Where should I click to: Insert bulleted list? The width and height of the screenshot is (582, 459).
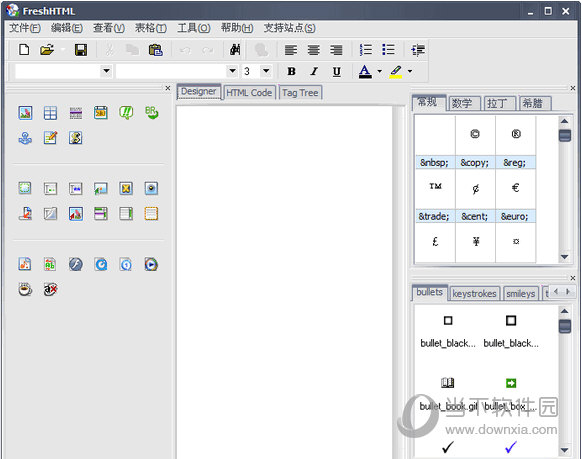click(388, 50)
